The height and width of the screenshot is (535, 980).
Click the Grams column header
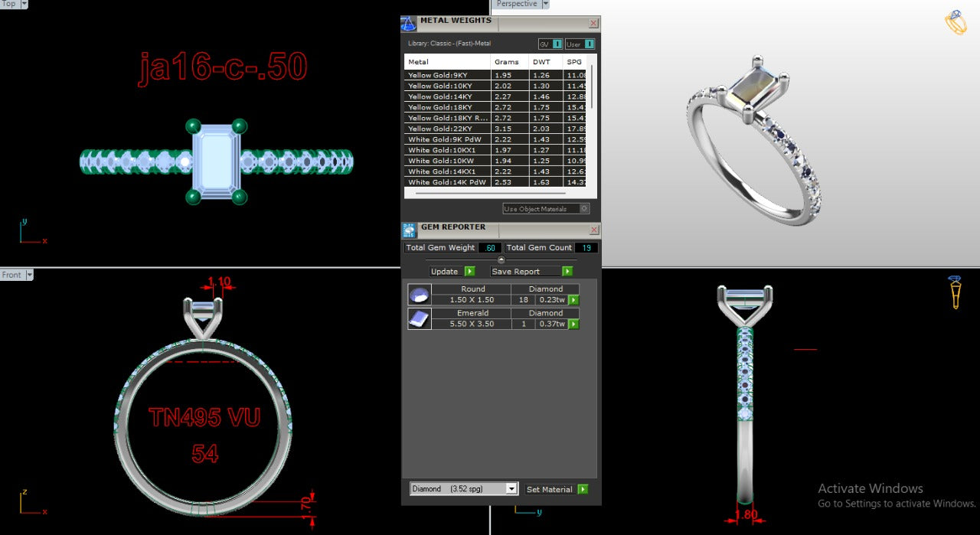coord(510,62)
